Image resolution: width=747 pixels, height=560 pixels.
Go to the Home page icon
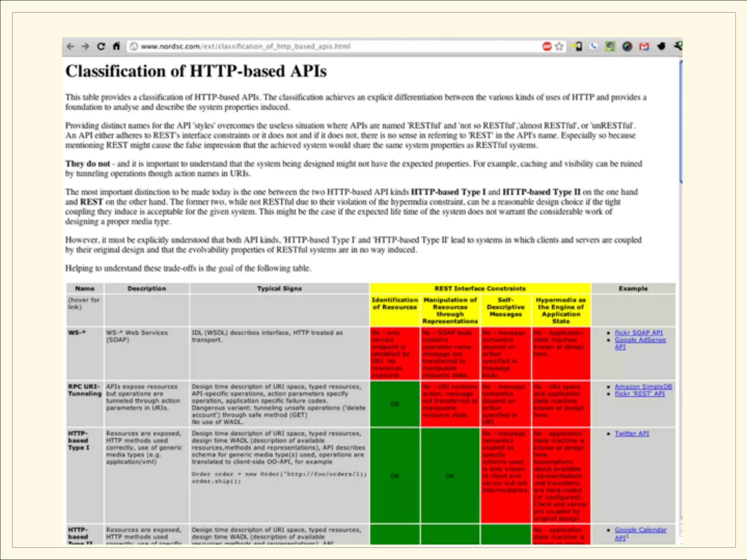coord(116,46)
